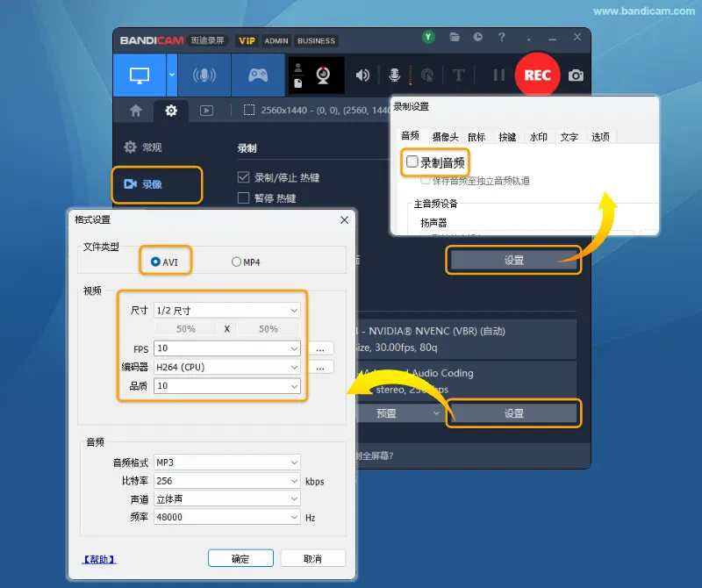Viewport: 702px width, 588px height.
Task: Select screen recording mode monitor icon
Action: pyautogui.click(x=140, y=75)
